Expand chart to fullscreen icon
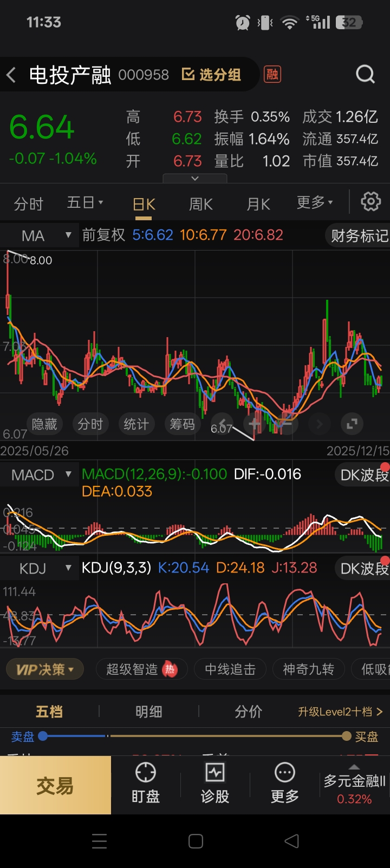This screenshot has width=390, height=868. [x=352, y=424]
